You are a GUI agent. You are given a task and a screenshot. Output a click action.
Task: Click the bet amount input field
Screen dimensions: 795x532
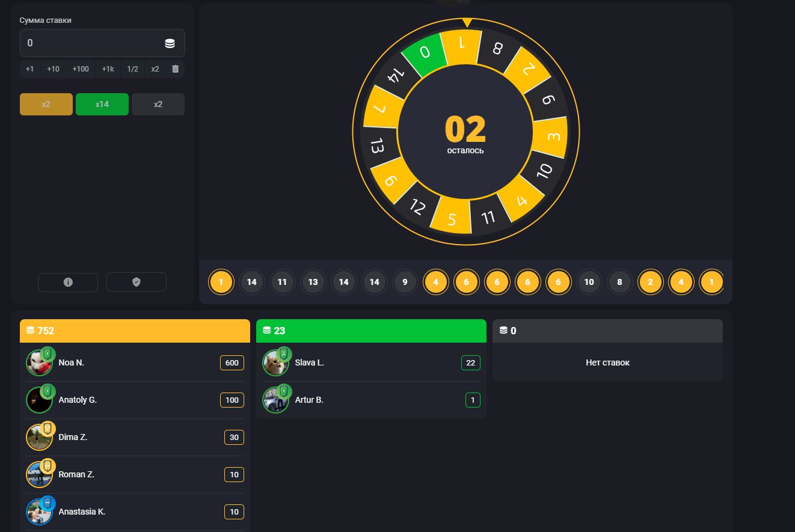[x=90, y=43]
